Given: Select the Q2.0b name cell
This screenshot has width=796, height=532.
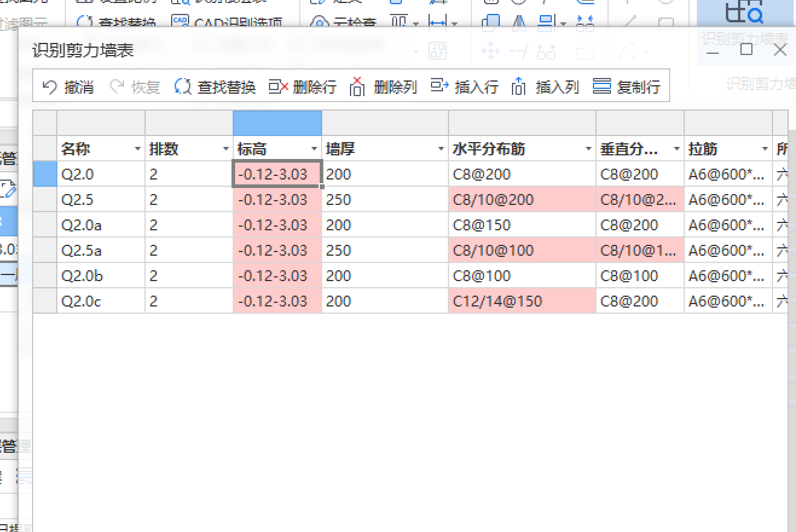Looking at the screenshot, I should coord(101,276).
